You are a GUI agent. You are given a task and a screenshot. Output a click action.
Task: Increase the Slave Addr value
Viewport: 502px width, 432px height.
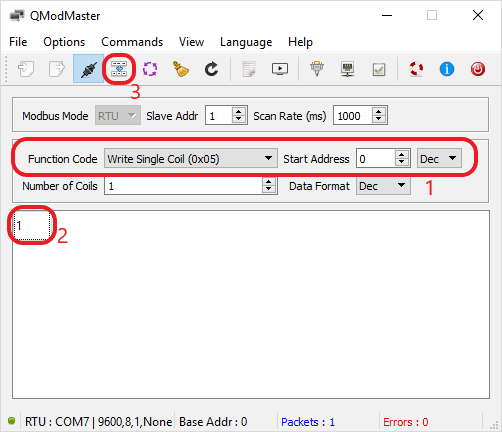coord(239,111)
